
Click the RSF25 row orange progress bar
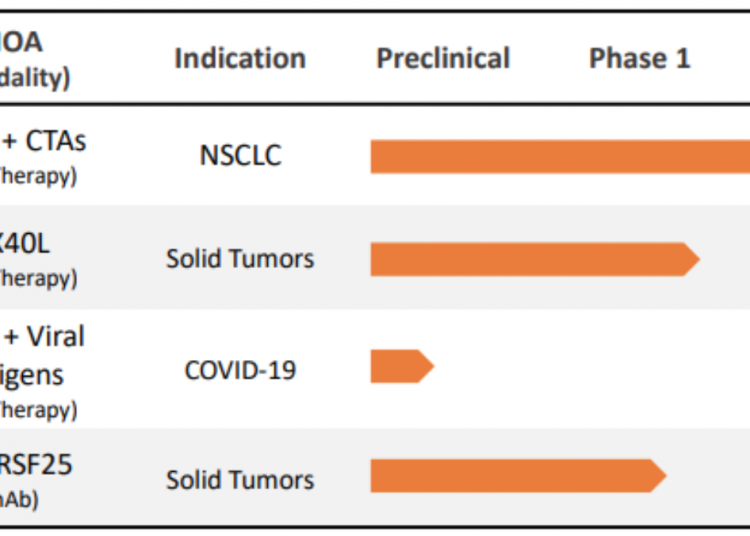[x=510, y=477]
